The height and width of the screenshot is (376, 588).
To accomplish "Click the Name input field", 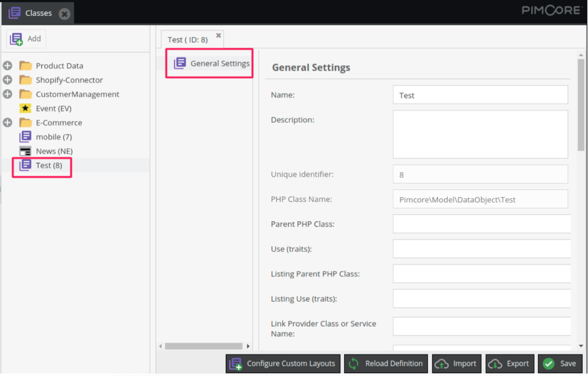I will click(x=480, y=95).
